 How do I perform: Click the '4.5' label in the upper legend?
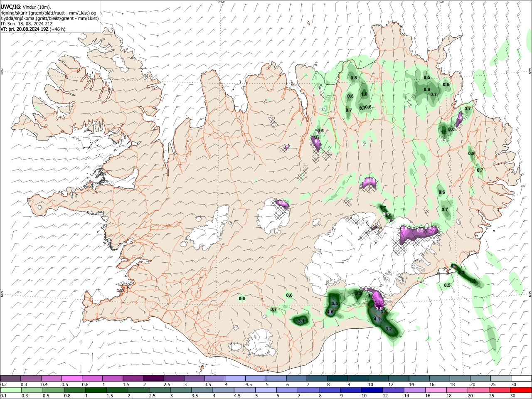pos(249,384)
